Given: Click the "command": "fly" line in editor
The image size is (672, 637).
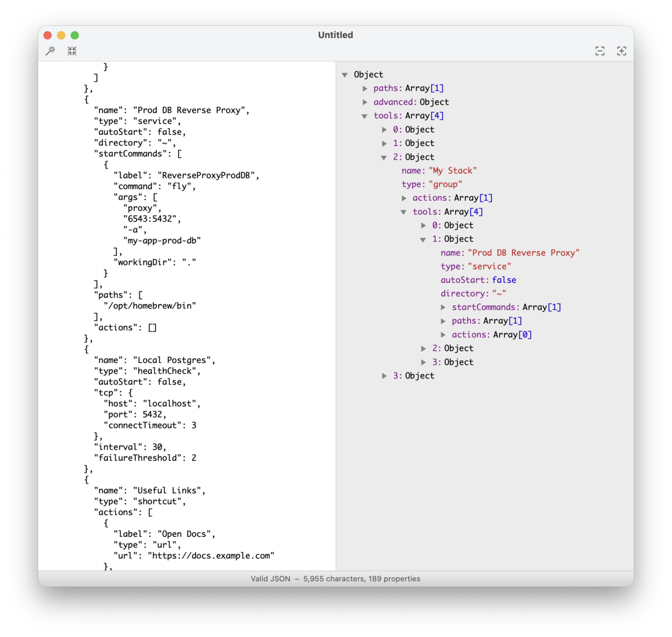Looking at the screenshot, I should [x=154, y=186].
